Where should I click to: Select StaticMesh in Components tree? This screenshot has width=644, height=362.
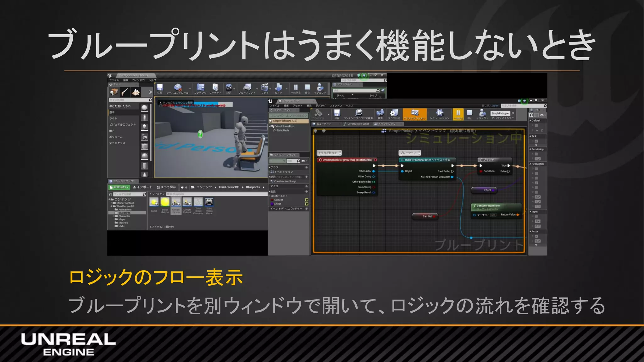(x=281, y=130)
